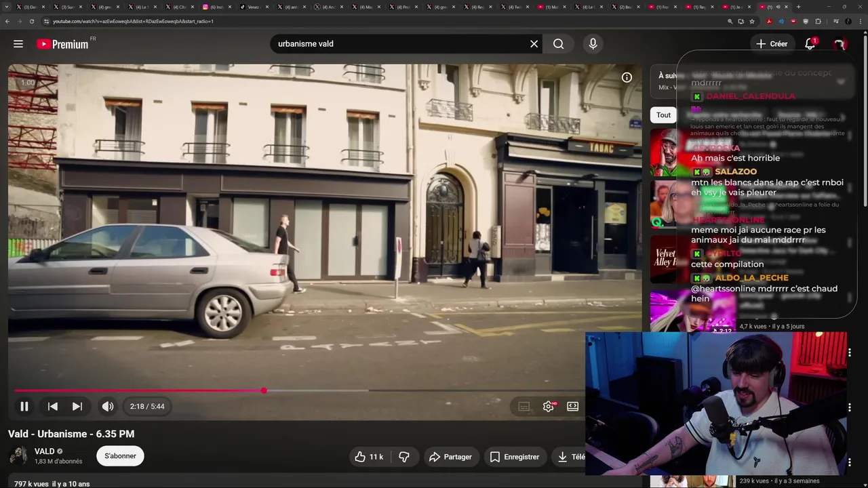Open the blue sound extension icon
This screenshot has width=868, height=488.
[x=781, y=21]
